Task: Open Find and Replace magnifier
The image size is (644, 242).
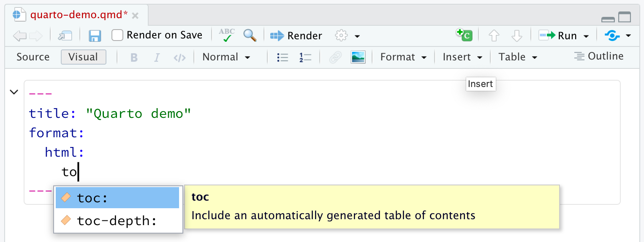Action: pyautogui.click(x=250, y=35)
